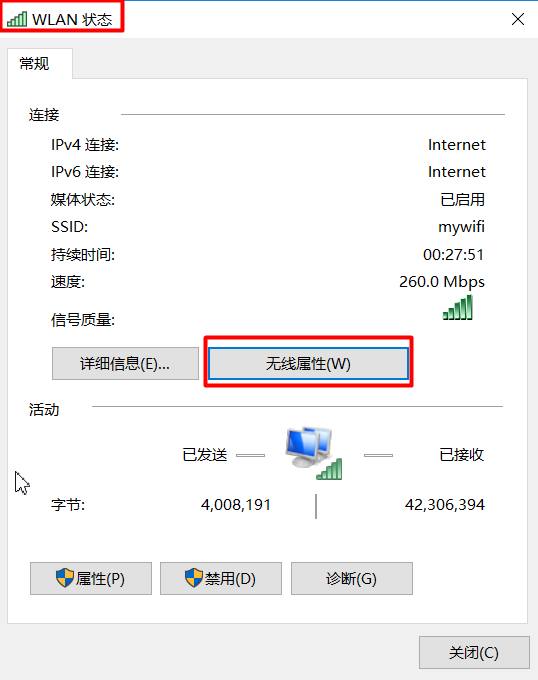Click the 持续时间 value 00:27:51

click(x=453, y=255)
